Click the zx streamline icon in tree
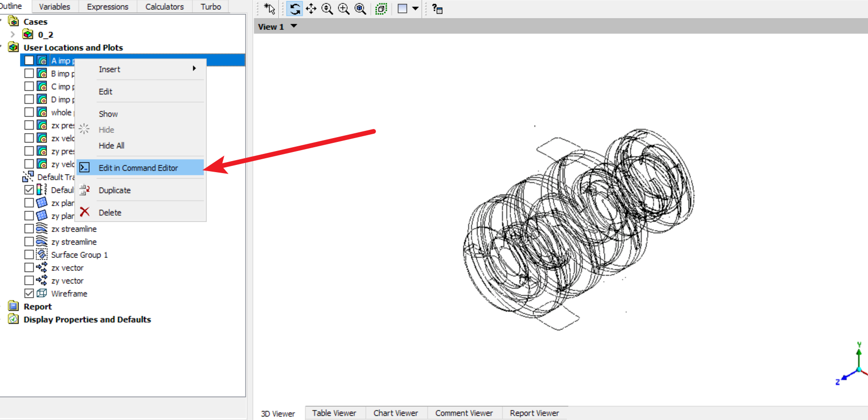868x420 pixels. pos(42,229)
